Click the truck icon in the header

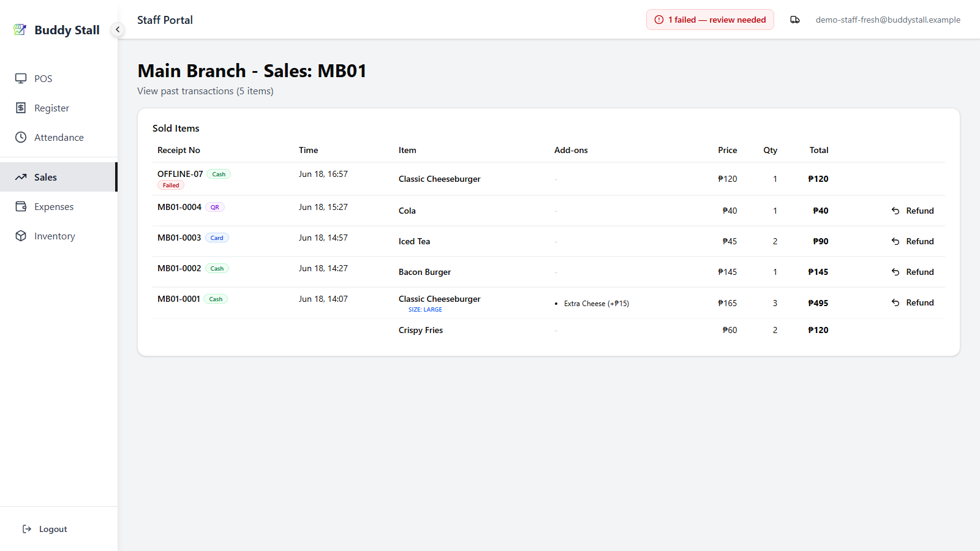(795, 20)
